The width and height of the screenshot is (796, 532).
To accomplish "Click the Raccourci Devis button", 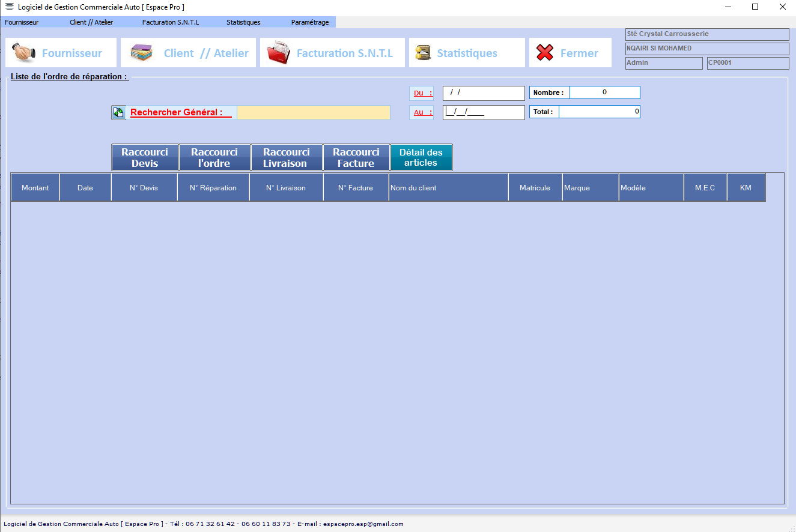I will 145,157.
